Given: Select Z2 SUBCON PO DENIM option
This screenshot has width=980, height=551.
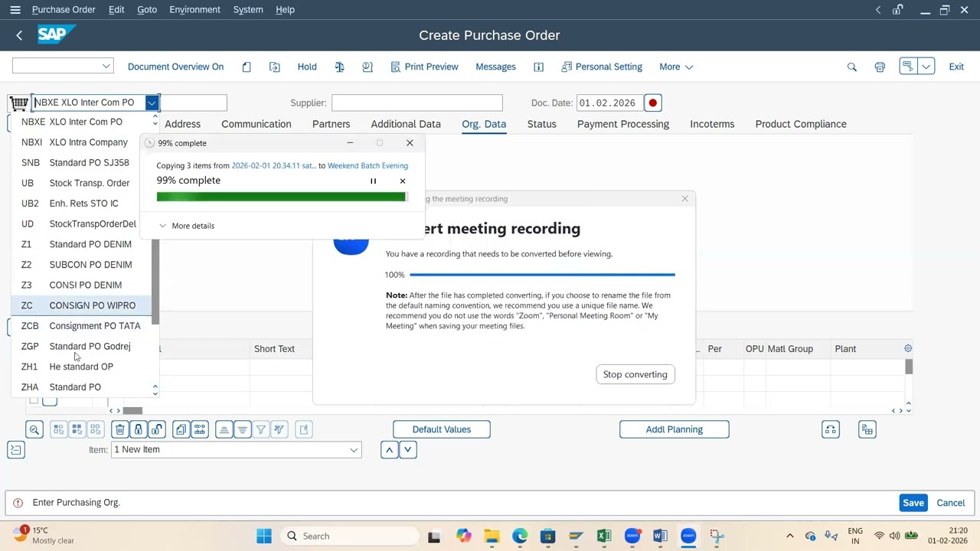Looking at the screenshot, I should pyautogui.click(x=81, y=265).
